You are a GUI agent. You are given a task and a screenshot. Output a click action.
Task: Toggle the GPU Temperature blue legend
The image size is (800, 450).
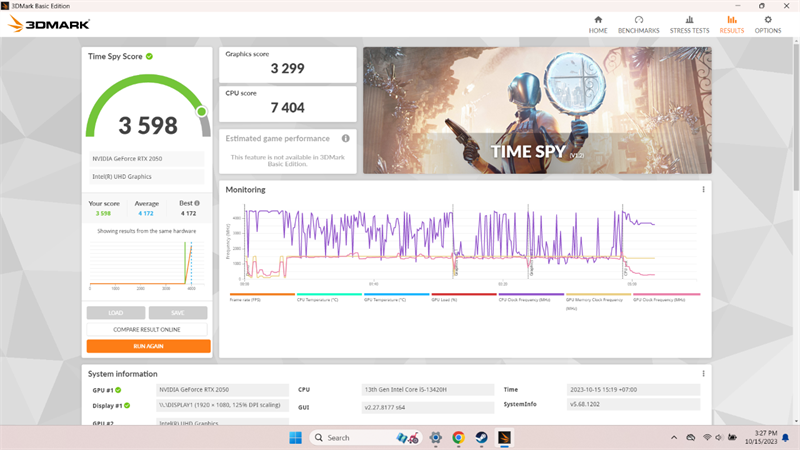(396, 297)
